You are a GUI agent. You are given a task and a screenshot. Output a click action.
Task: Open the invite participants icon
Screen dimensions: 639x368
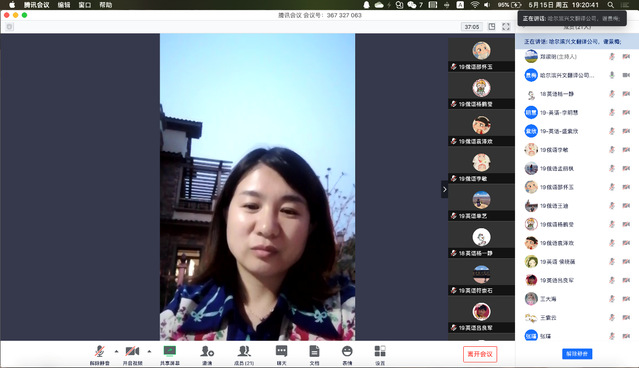(x=207, y=354)
